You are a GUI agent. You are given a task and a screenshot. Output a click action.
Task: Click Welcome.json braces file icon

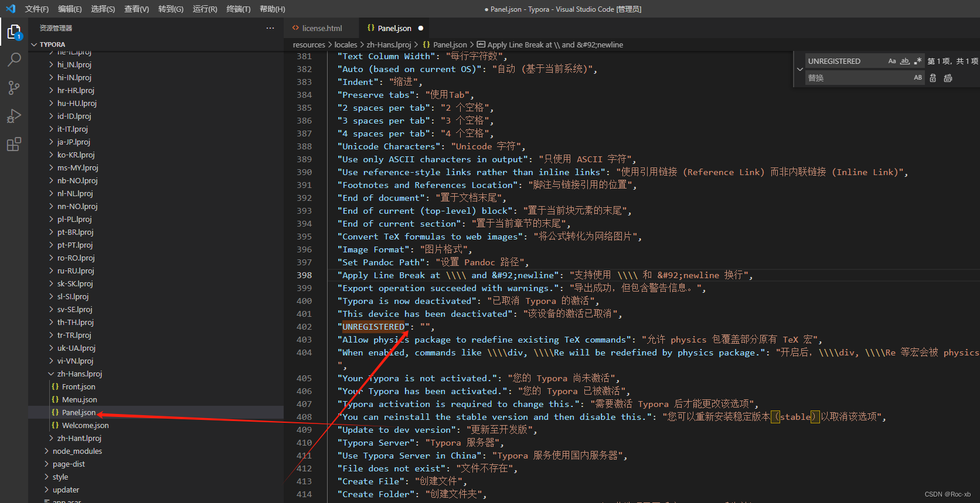point(55,425)
